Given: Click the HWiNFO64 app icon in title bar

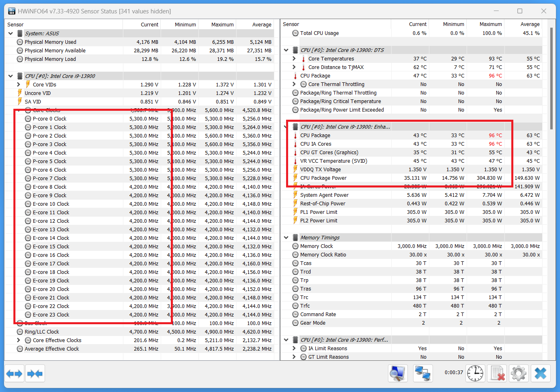Looking at the screenshot, I should [x=12, y=11].
